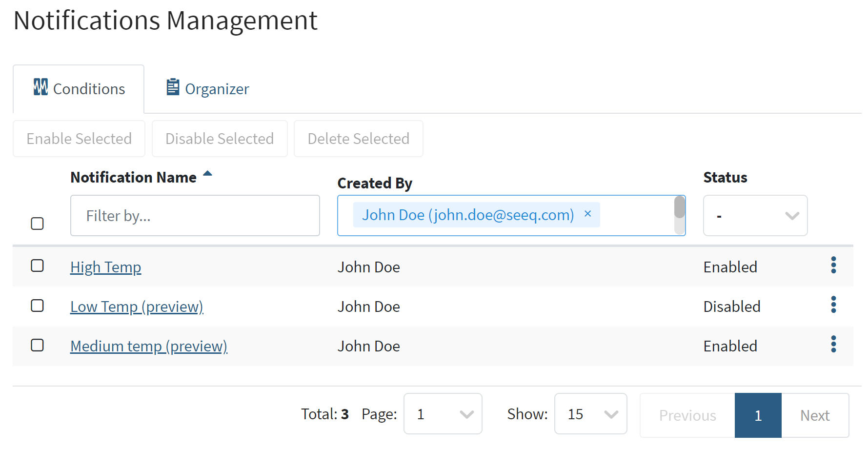Expand the Status filter dropdown

point(755,216)
